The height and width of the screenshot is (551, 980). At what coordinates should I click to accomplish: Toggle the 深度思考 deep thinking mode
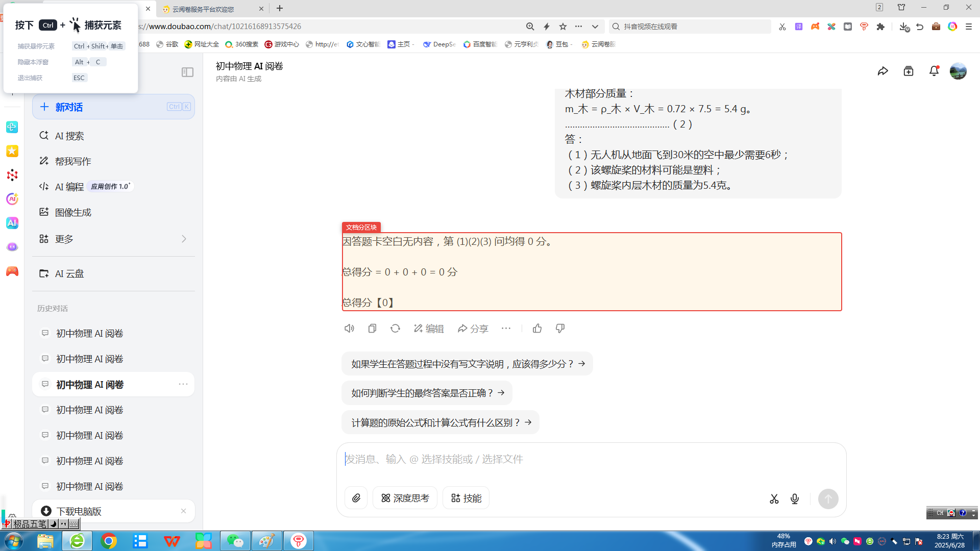[405, 498]
